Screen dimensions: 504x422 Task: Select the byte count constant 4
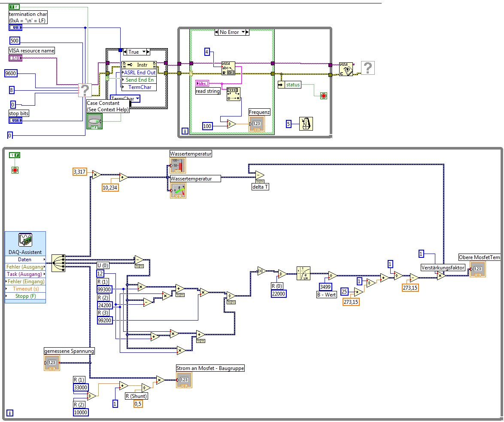coord(207,52)
